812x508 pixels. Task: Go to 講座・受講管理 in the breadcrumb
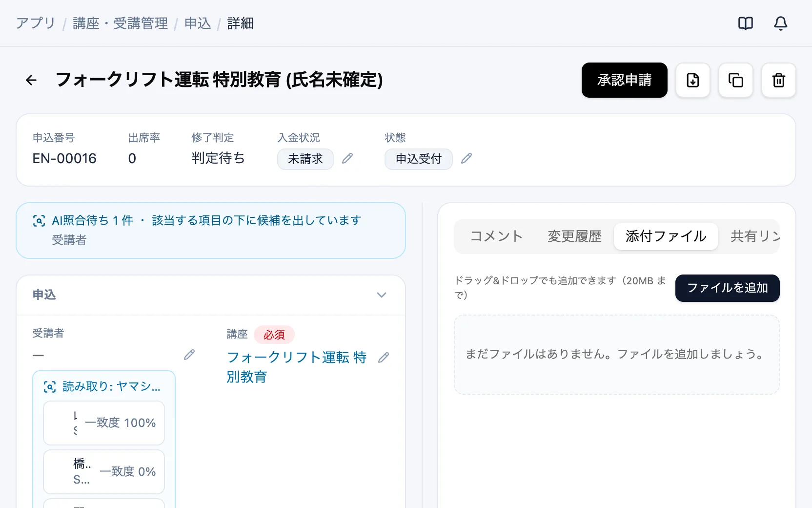coord(120,23)
